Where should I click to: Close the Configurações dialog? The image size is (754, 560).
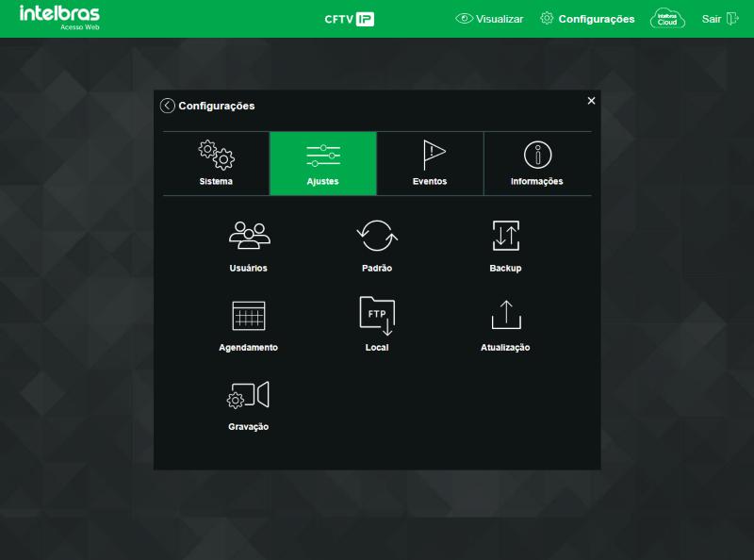point(592,101)
